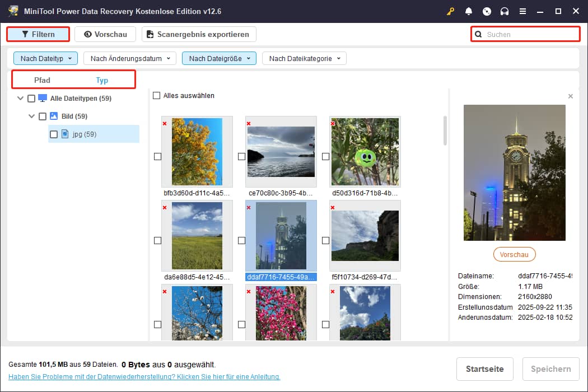This screenshot has width=588, height=392.
Task: Click the eye-icon Vorschau toolbar button
Action: click(x=105, y=34)
